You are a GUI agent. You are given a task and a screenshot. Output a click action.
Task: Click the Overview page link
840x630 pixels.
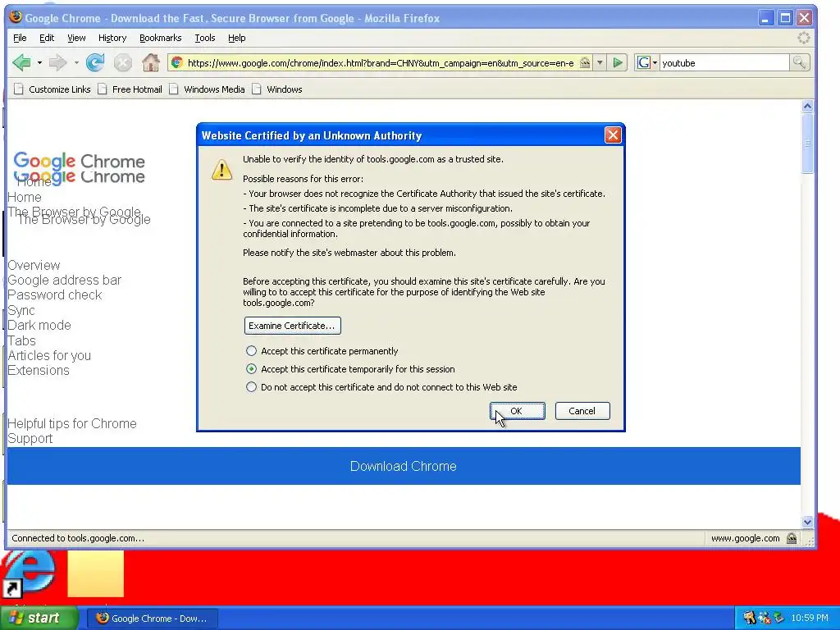click(x=34, y=265)
